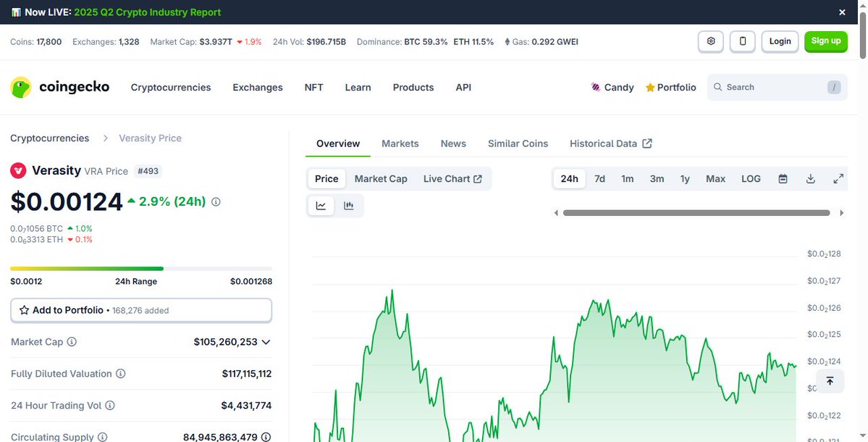Select the Max time range

click(715, 179)
